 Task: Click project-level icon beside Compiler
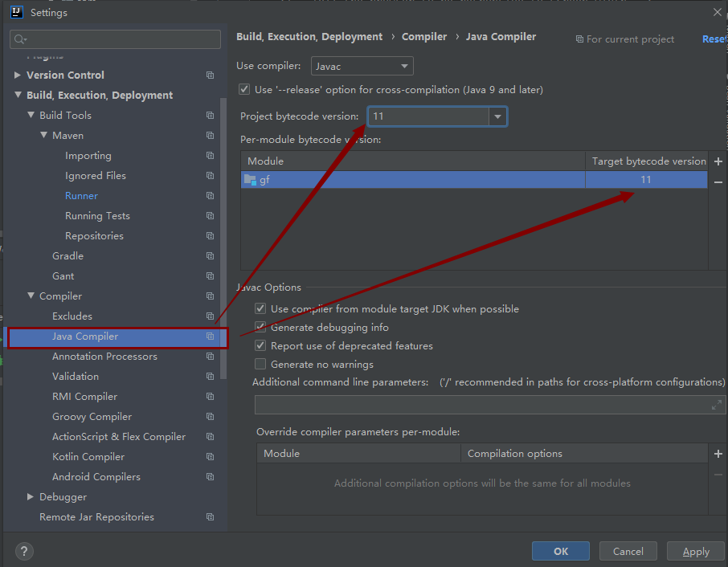pyautogui.click(x=210, y=296)
